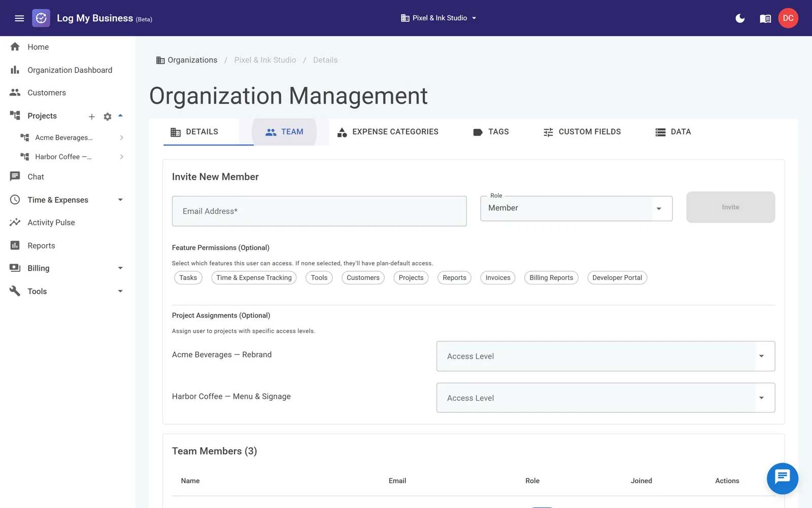Go to Organizations breadcrumb link
Image resolution: width=812 pixels, height=508 pixels.
pos(192,60)
